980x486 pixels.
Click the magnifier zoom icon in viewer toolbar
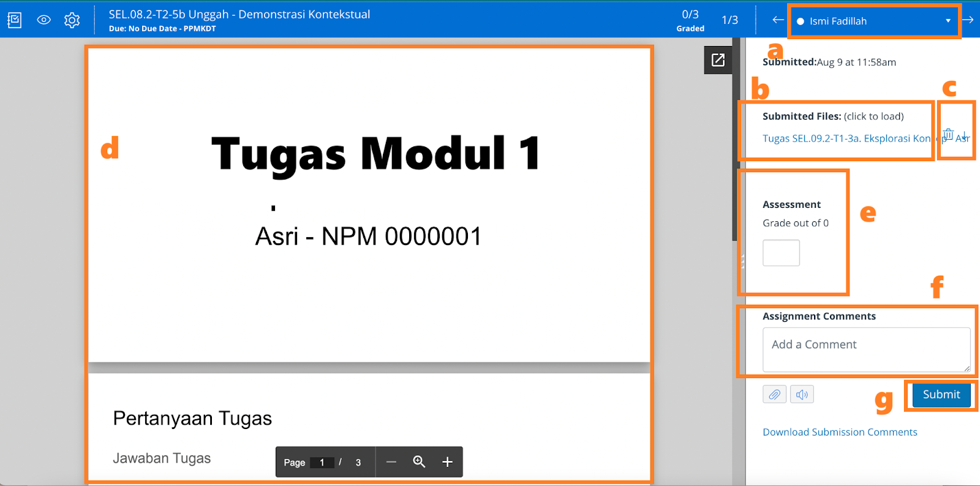coord(419,462)
